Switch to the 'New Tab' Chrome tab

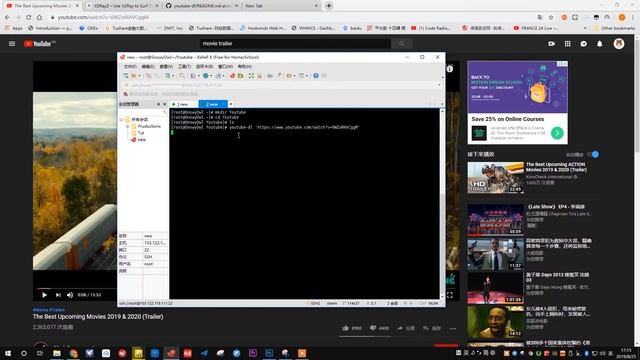[x=281, y=6]
